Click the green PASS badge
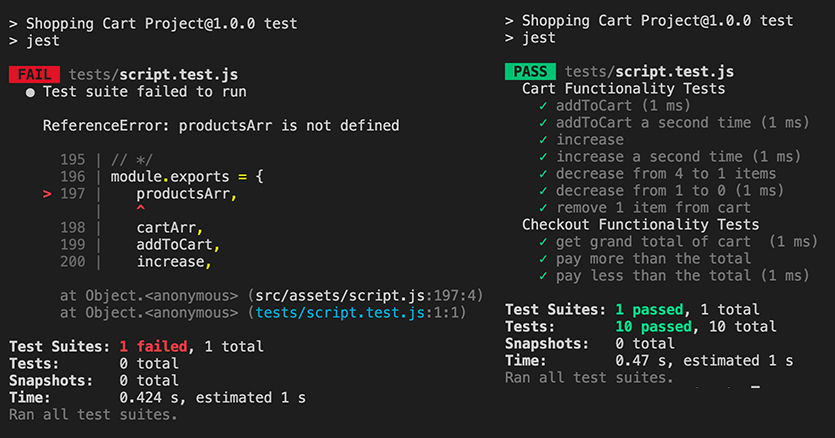This screenshot has width=835, height=438. click(x=530, y=71)
